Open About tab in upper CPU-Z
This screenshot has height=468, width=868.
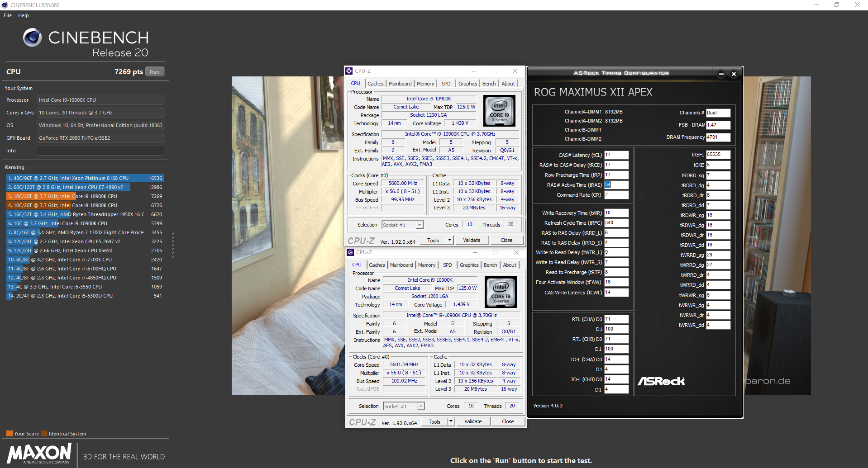[508, 84]
